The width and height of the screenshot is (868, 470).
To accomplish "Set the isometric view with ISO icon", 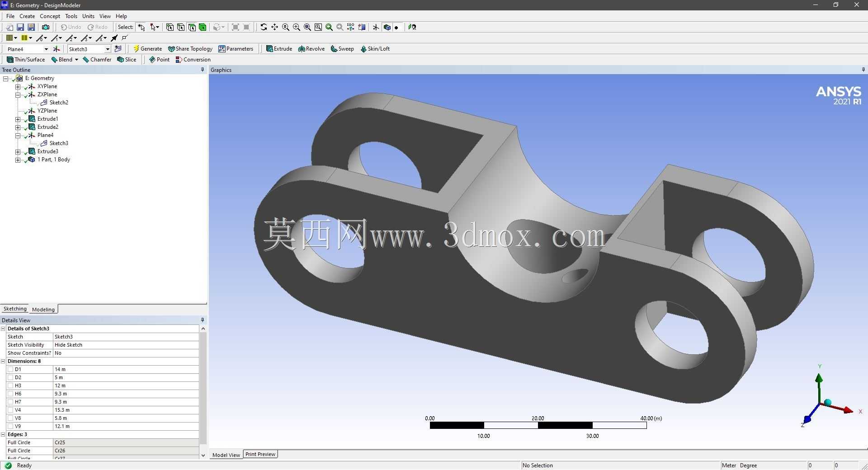I will click(351, 27).
